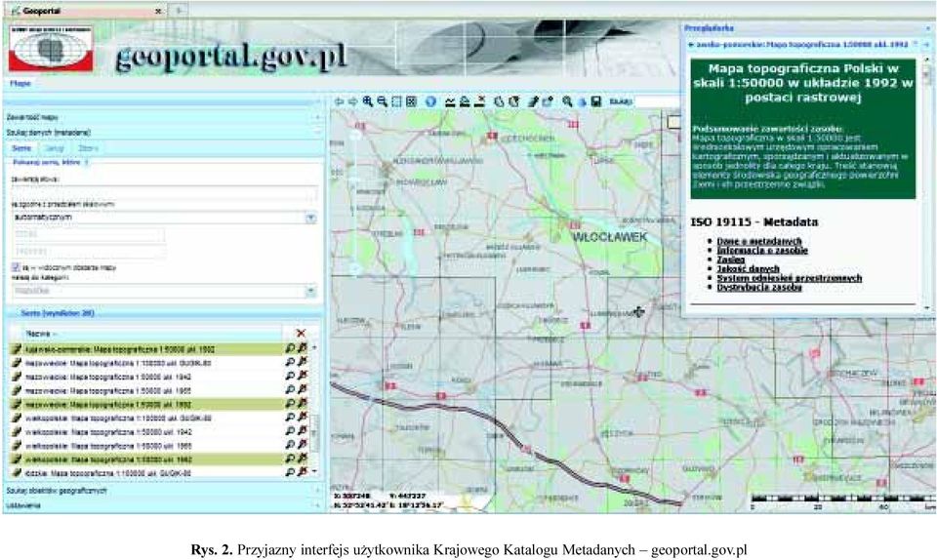Zoom to wielkopolskie ukl. 1942 result

click(290, 431)
